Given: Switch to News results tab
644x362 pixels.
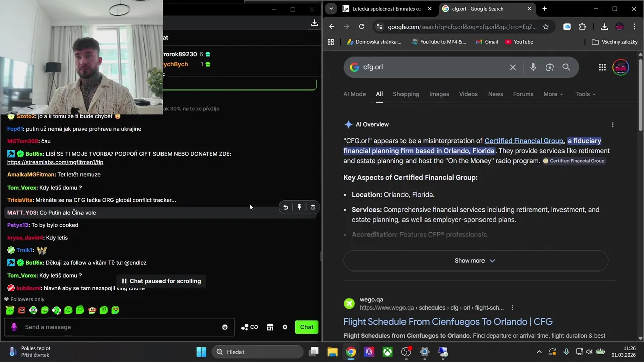Looking at the screenshot, I should tap(496, 94).
